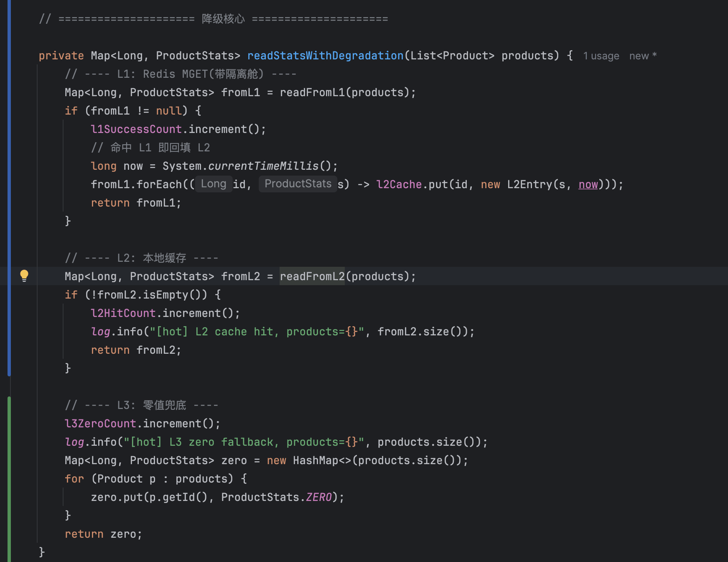Open the '1 usage' code lens hint
This screenshot has width=728, height=562.
(x=601, y=56)
